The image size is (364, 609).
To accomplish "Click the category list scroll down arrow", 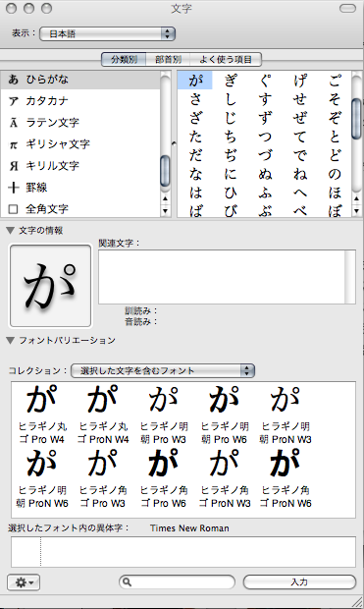I will pos(165,211).
